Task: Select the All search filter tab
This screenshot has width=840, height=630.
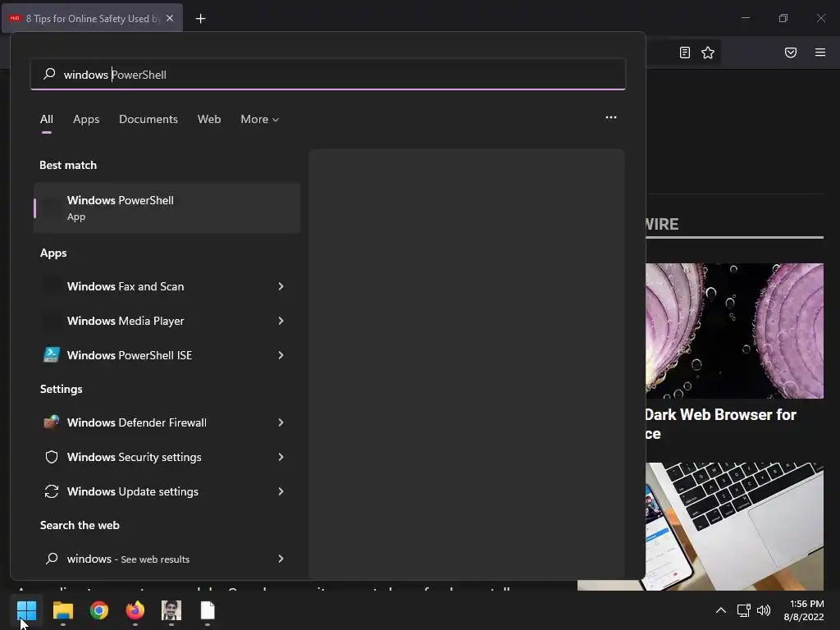Action: click(x=47, y=119)
